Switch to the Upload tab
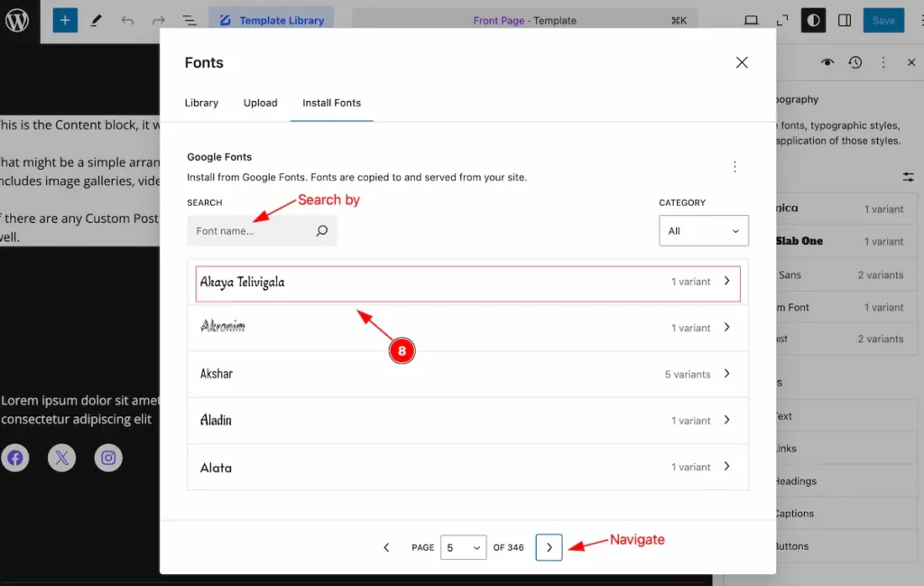Image resolution: width=924 pixels, height=586 pixels. click(x=261, y=103)
